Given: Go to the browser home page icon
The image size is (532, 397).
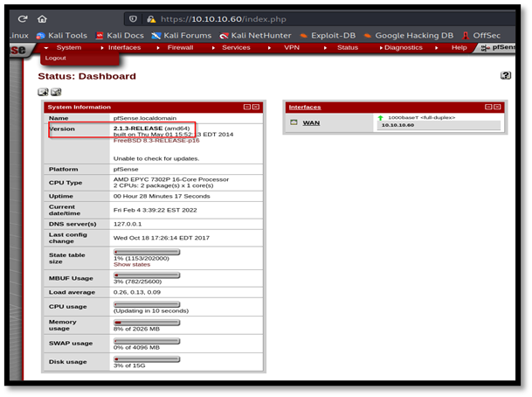Looking at the screenshot, I should [42, 18].
